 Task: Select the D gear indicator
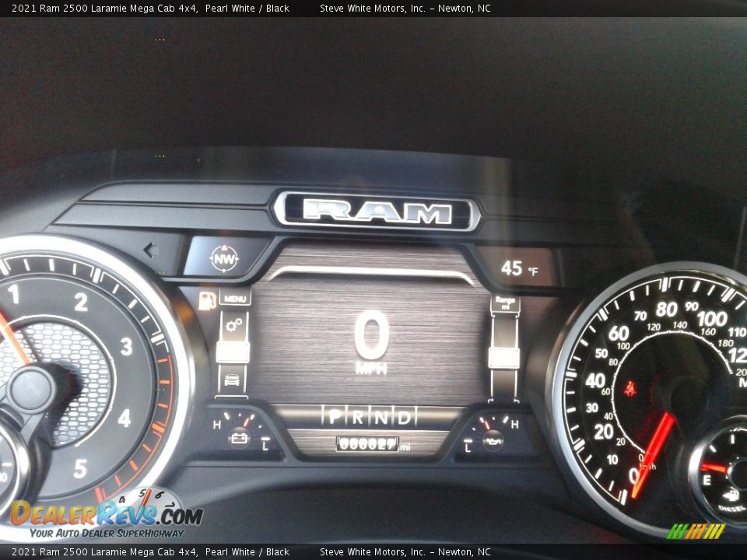coord(404,418)
